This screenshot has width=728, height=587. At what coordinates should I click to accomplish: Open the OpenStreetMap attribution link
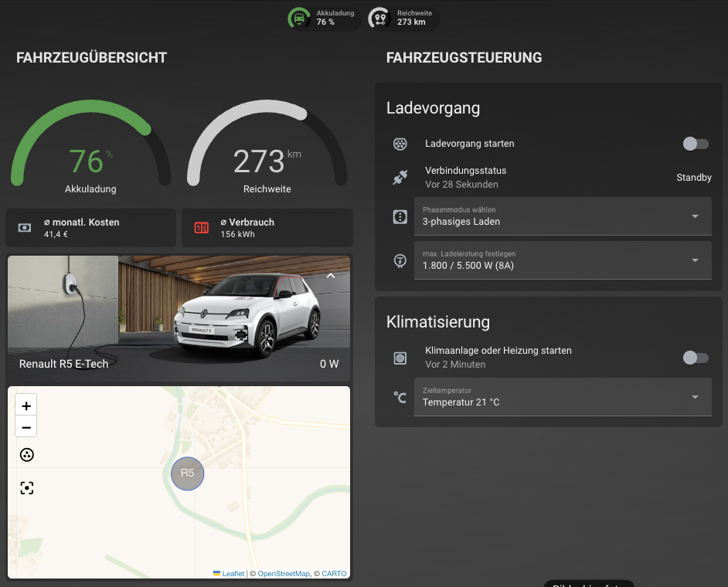point(284,574)
